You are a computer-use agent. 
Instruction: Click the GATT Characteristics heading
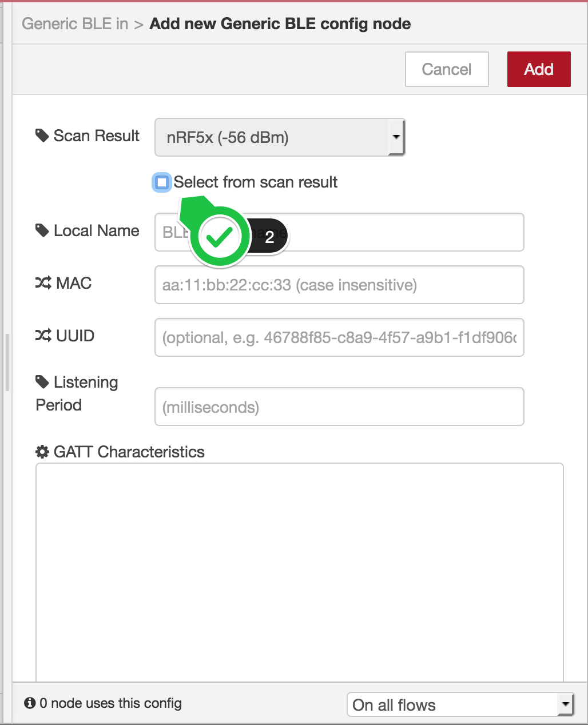point(129,452)
